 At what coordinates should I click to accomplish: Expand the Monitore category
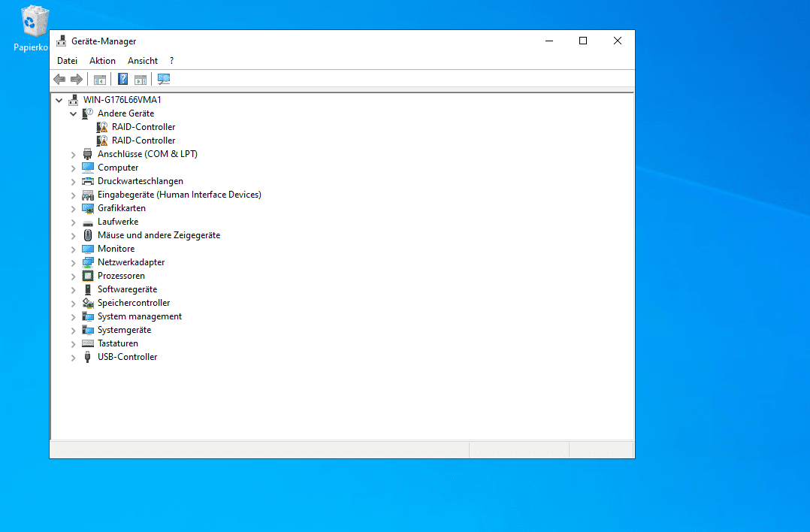coord(74,249)
